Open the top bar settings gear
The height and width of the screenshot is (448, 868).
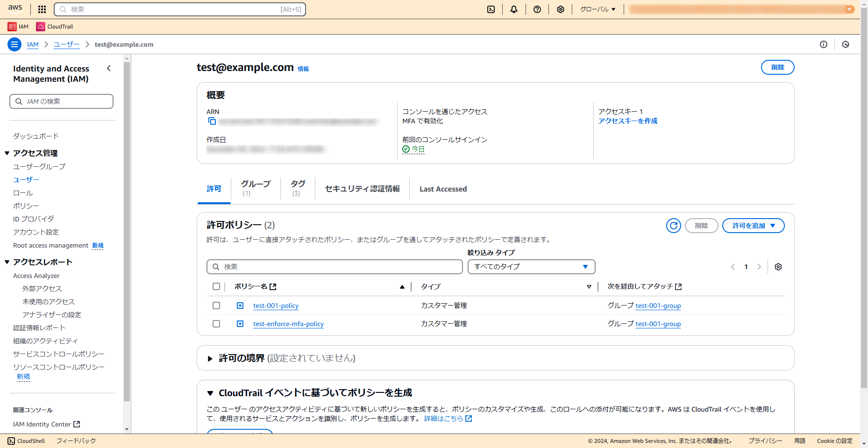[561, 9]
